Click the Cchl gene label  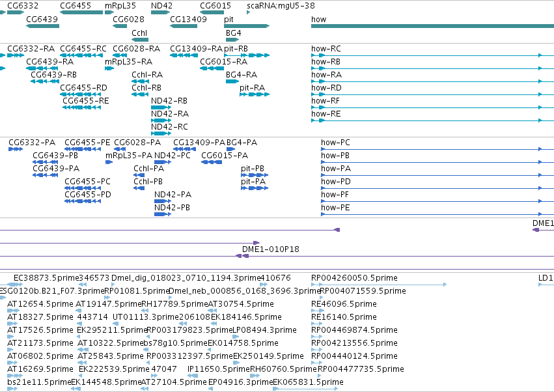(139, 33)
